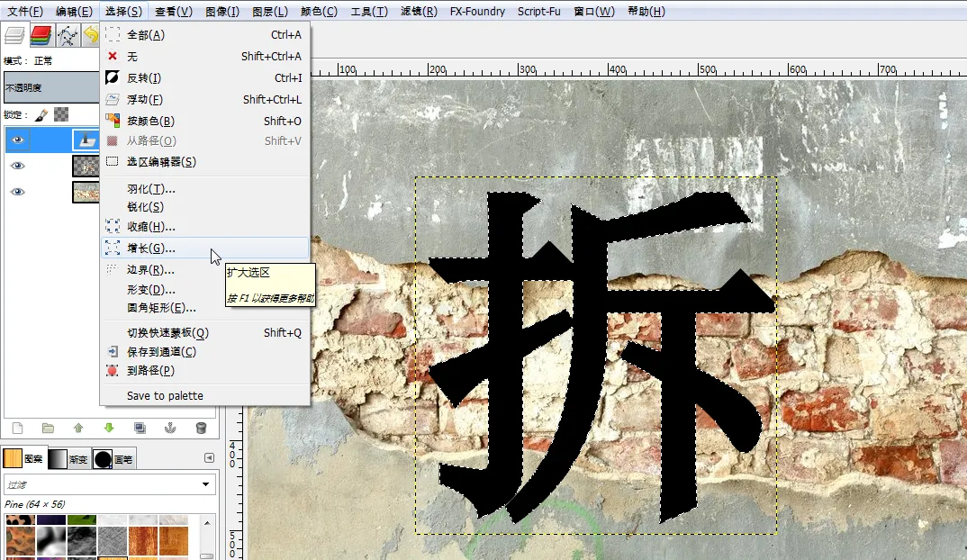Open the dock tab configuration menu arrow

(209, 457)
